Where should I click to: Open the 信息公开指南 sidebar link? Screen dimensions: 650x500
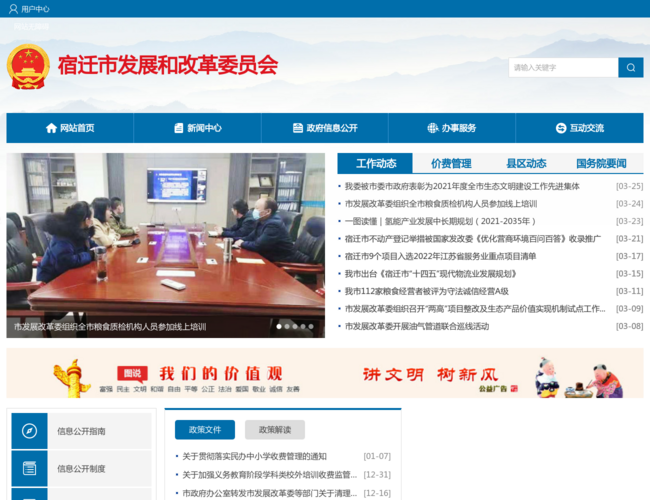click(81, 431)
